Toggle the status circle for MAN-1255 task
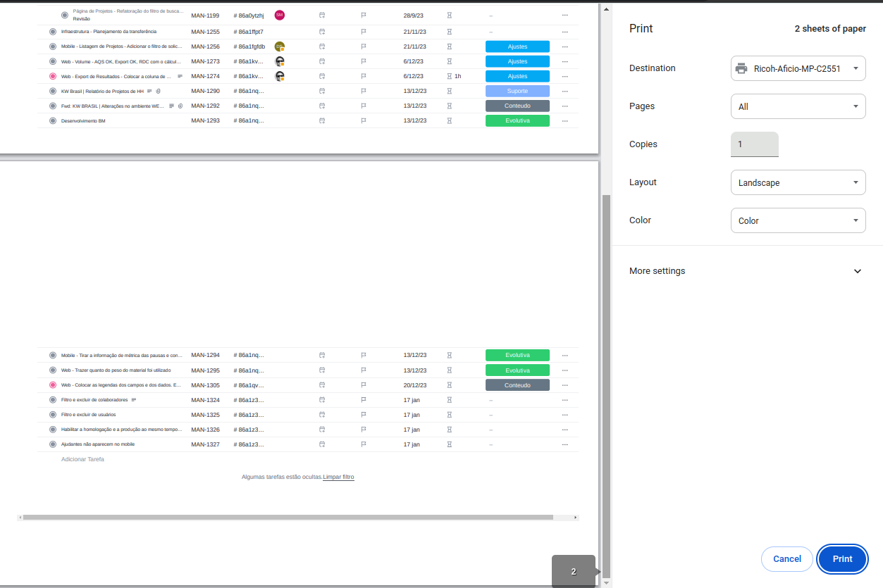Image resolution: width=883 pixels, height=588 pixels. [53, 32]
